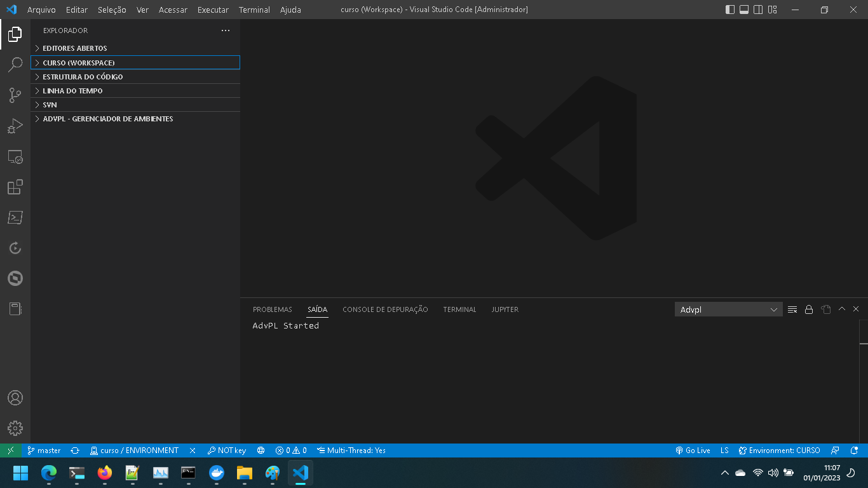Expand the CURSO (WORKSPACE) section
This screenshot has width=868, height=488.
pyautogui.click(x=135, y=63)
